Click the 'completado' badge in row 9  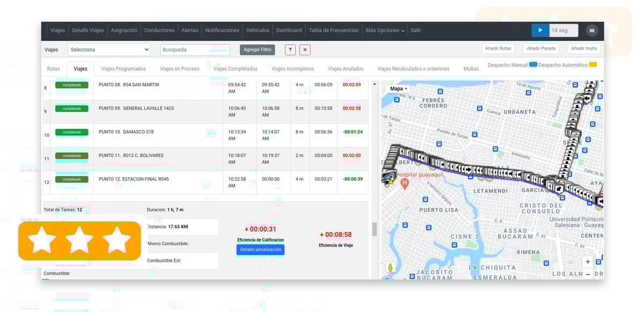click(x=72, y=108)
